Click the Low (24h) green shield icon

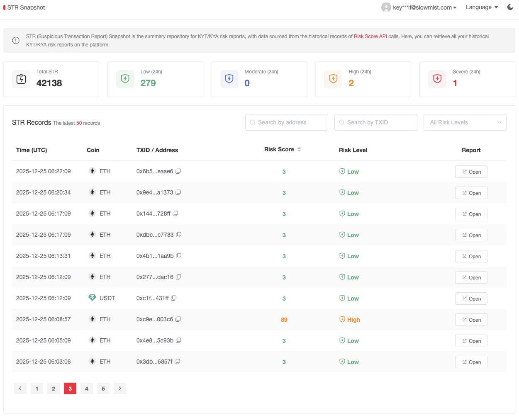pos(125,79)
